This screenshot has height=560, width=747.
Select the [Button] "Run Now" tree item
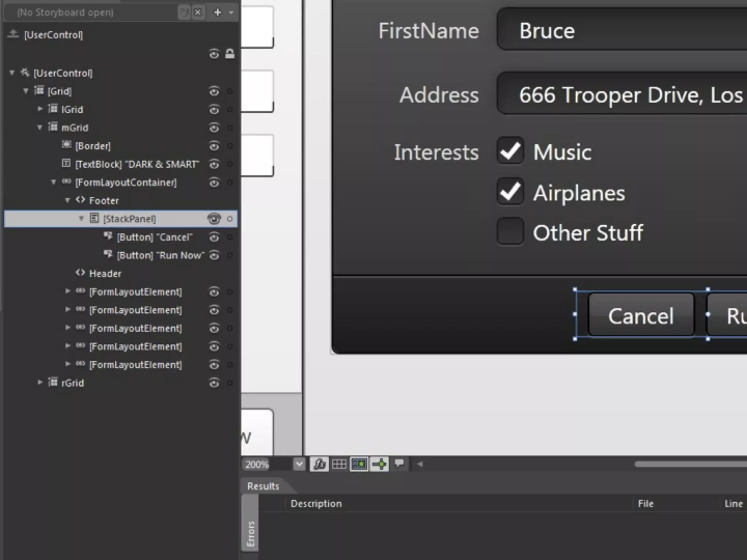(160, 255)
